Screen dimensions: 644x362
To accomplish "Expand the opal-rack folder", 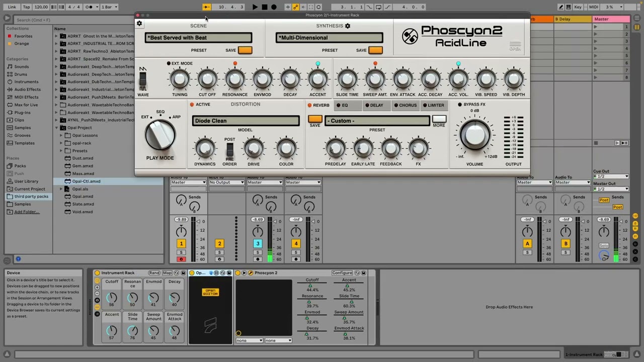I will pyautogui.click(x=61, y=143).
